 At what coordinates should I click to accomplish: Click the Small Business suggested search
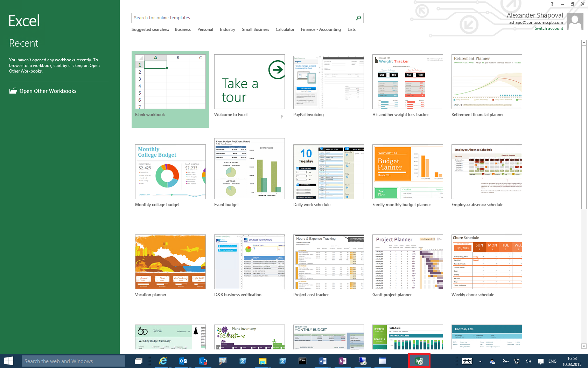255,29
